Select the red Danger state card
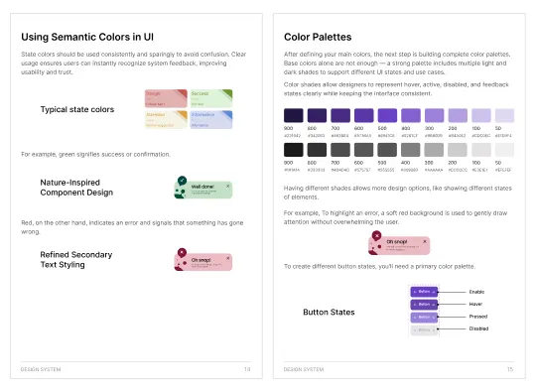Image resolution: width=536 pixels, height=392 pixels. 166,98
